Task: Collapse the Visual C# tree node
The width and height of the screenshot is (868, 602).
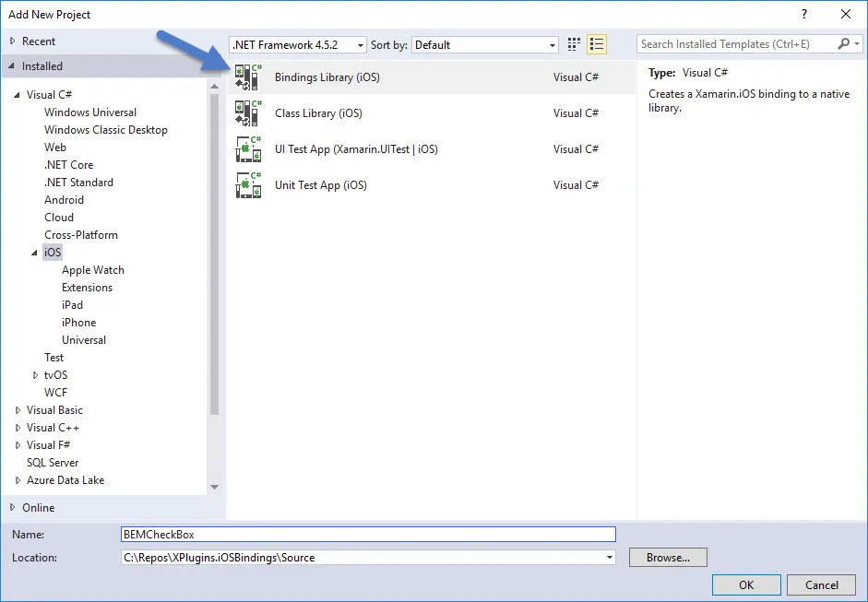Action: click(17, 95)
